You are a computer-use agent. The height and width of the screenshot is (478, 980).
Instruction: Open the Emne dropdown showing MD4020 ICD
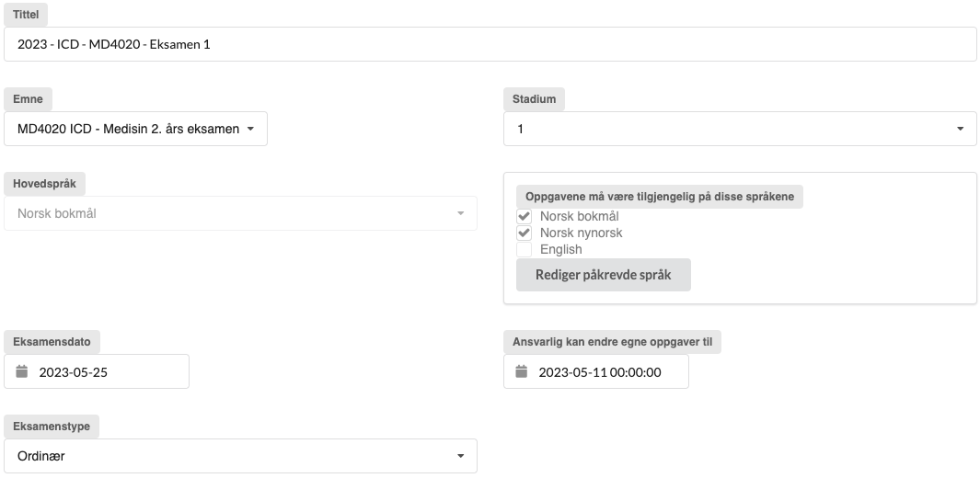coord(135,130)
